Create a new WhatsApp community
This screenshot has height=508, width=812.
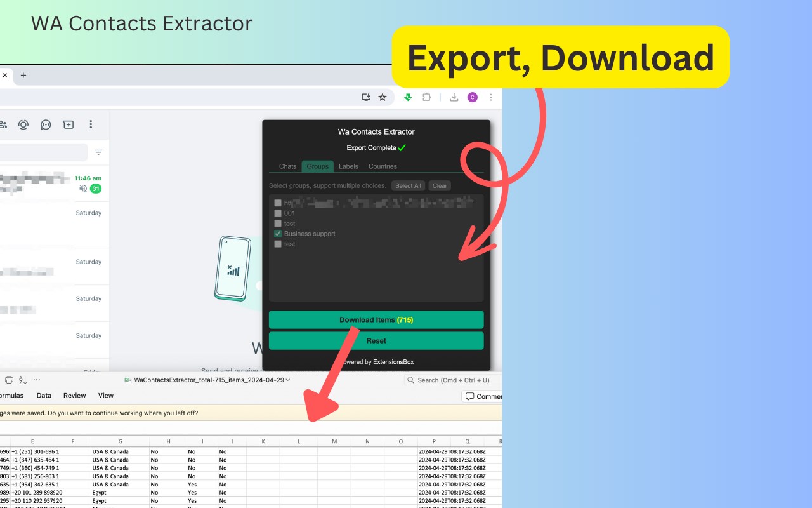coord(4,124)
